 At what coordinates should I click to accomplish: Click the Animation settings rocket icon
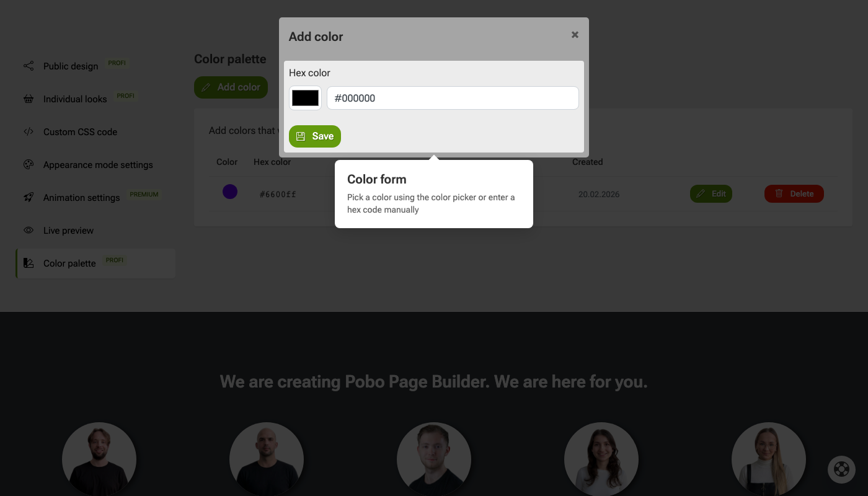[29, 197]
